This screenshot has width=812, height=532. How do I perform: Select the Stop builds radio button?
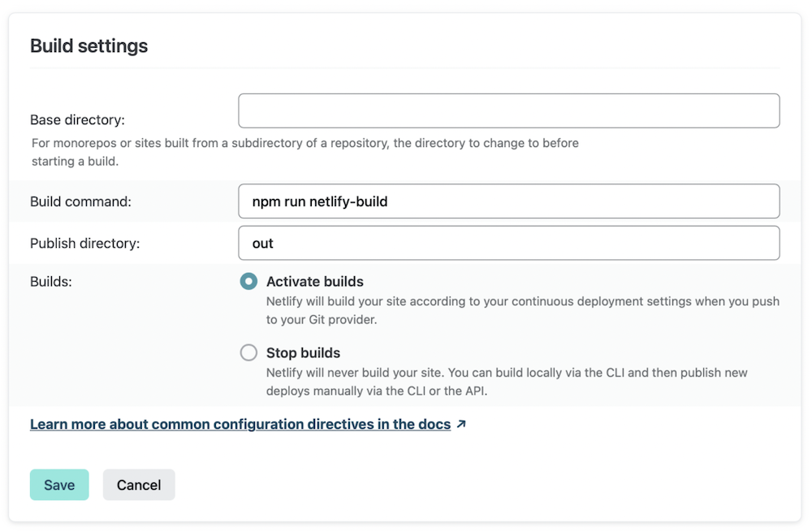[248, 353]
